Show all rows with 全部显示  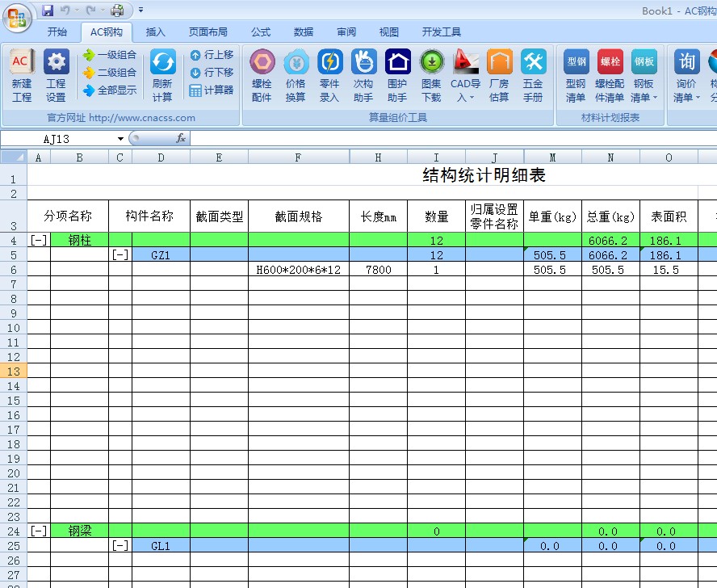tap(110, 90)
